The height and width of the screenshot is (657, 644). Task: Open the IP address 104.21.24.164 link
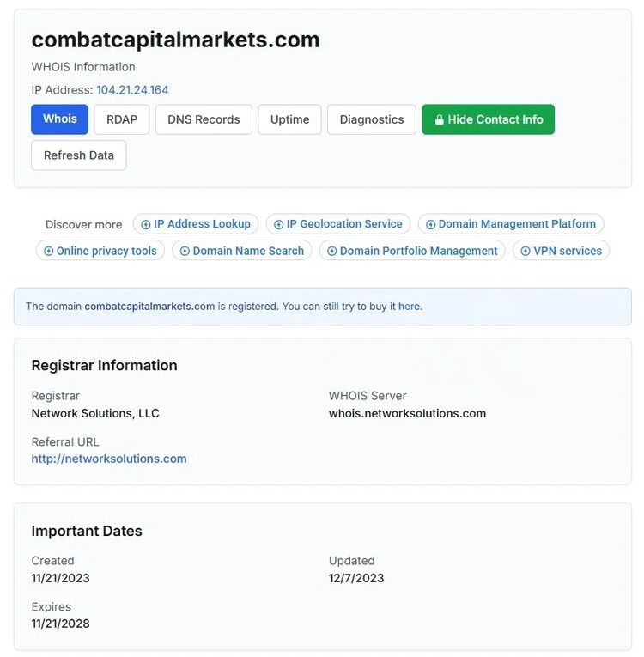tap(132, 90)
